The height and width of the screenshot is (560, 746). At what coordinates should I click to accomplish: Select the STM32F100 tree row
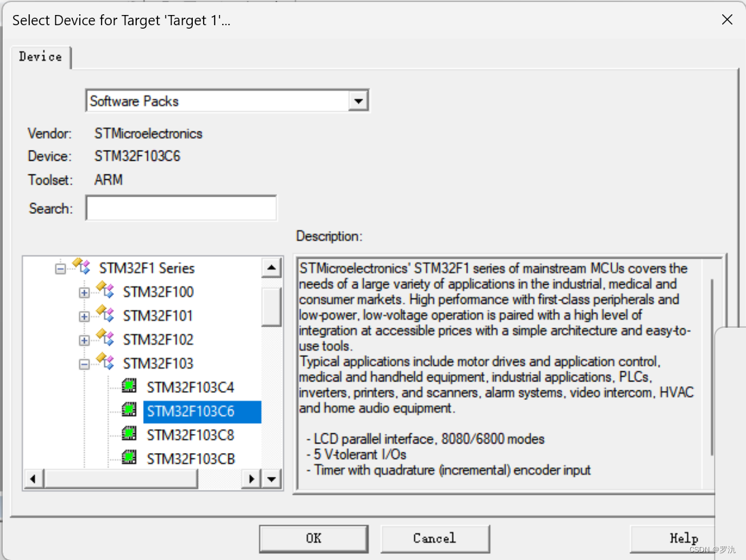coord(158,292)
